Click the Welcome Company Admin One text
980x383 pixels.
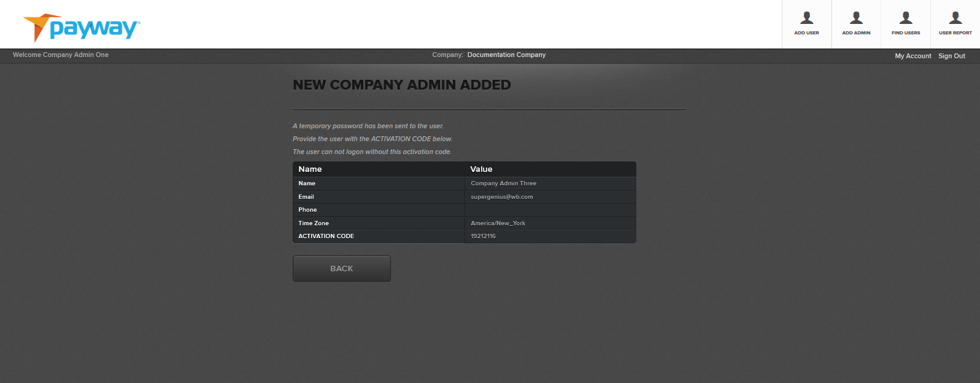point(61,55)
